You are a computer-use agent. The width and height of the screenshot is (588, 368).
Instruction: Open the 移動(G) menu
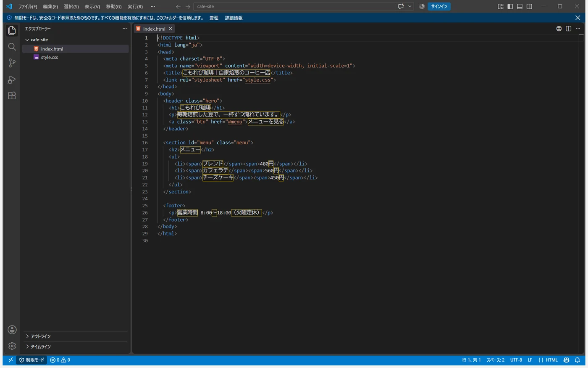(x=113, y=6)
